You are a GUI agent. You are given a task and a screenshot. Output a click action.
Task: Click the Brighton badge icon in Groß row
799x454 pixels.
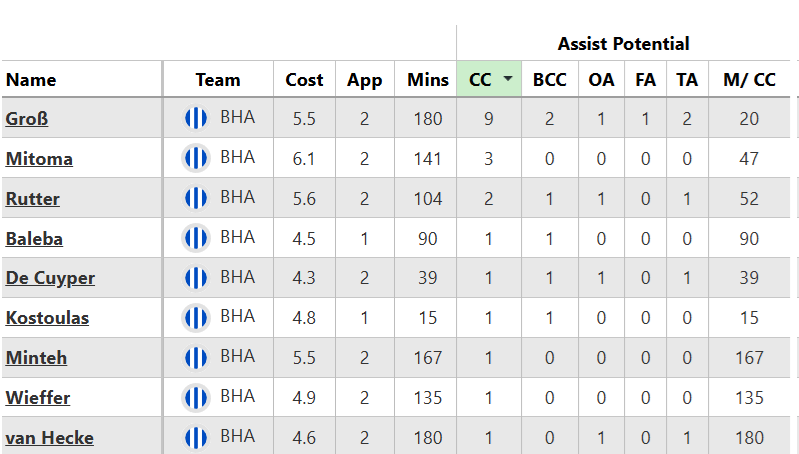point(196,118)
